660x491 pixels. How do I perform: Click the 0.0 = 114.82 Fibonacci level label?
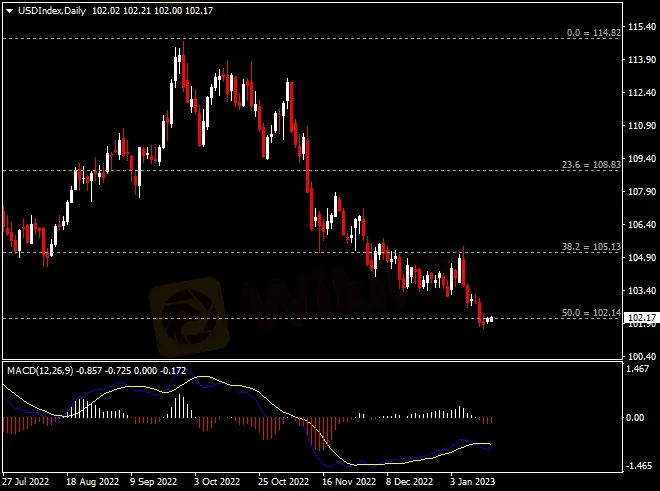point(593,32)
